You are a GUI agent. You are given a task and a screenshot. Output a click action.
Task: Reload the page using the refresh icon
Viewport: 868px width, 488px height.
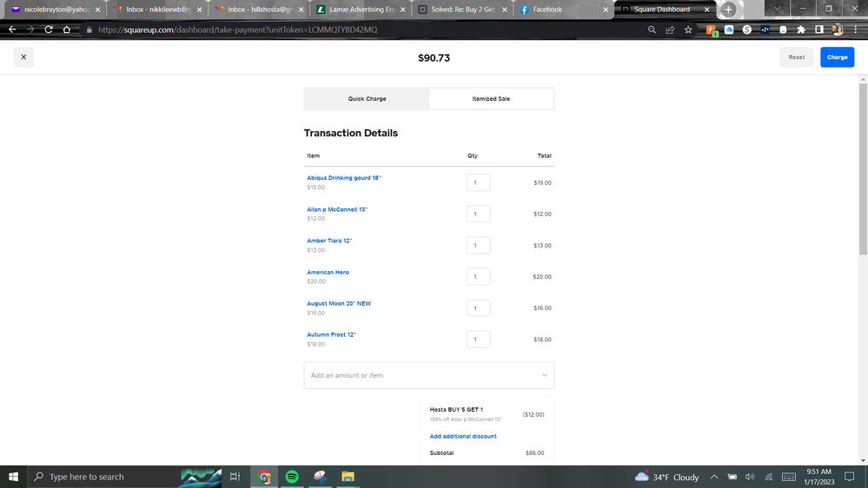tap(49, 30)
